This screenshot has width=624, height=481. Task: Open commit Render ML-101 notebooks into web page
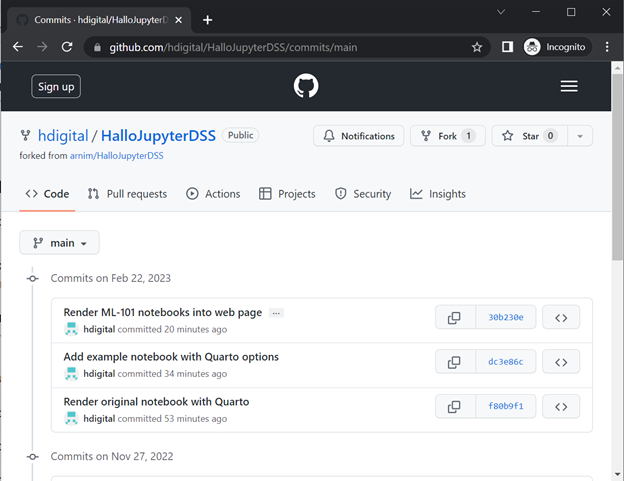tap(163, 312)
